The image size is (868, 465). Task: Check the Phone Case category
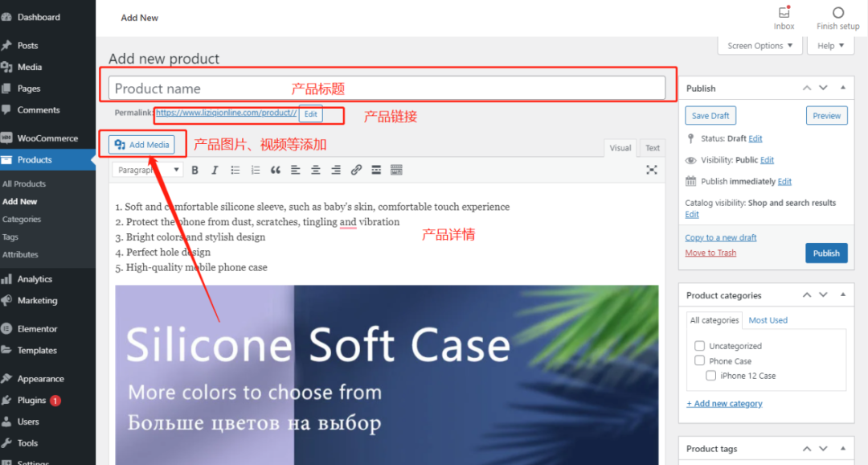(699, 361)
